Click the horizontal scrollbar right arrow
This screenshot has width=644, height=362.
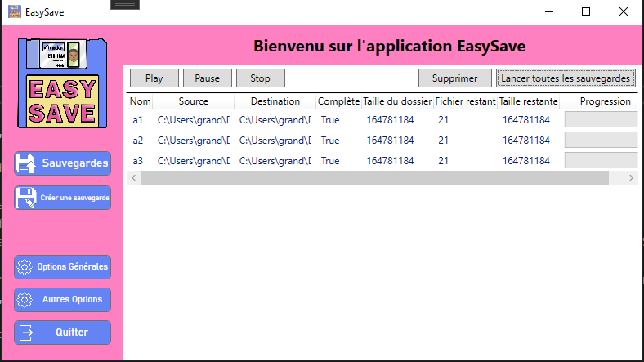[x=632, y=177]
